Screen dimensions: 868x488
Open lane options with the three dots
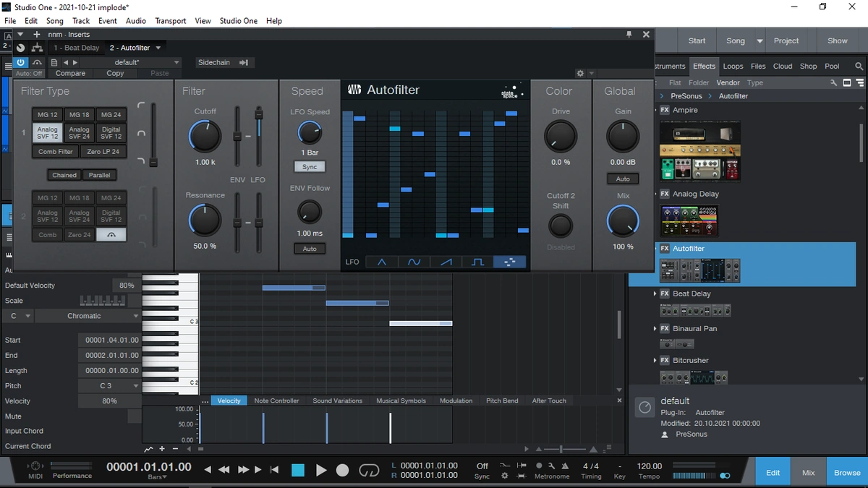pos(205,401)
